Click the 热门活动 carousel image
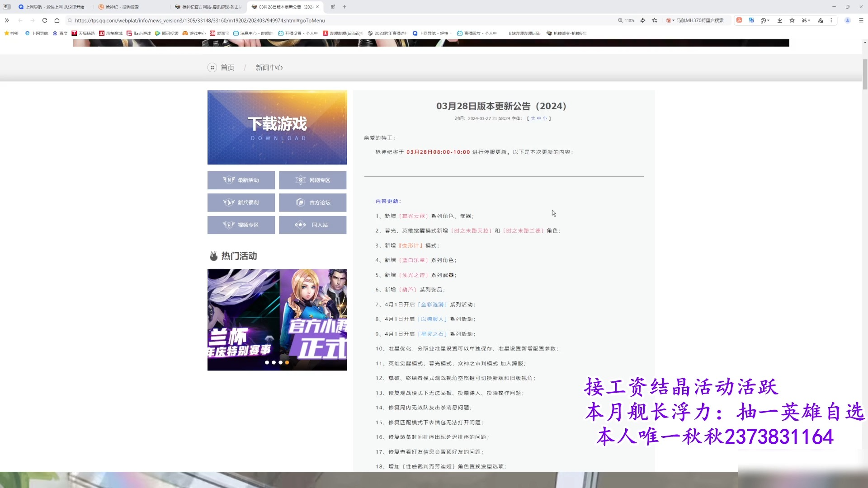868x488 pixels. coord(277,320)
